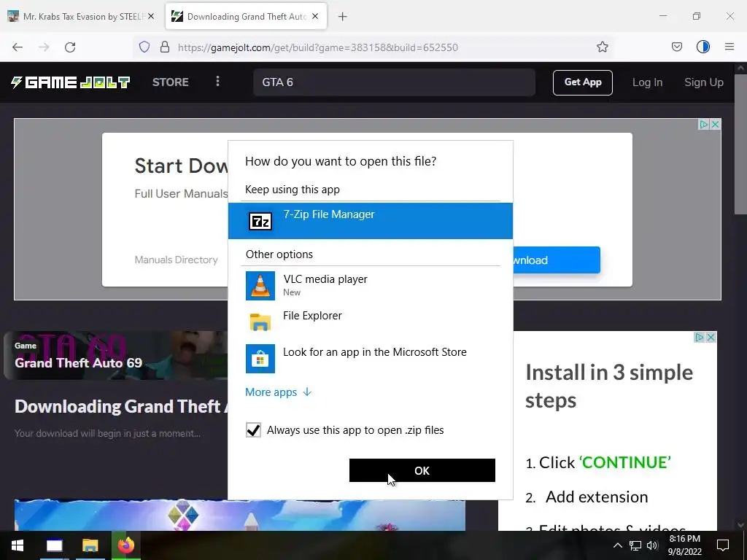Show hidden system tray icons
This screenshot has height=560, width=747.
coord(617,545)
